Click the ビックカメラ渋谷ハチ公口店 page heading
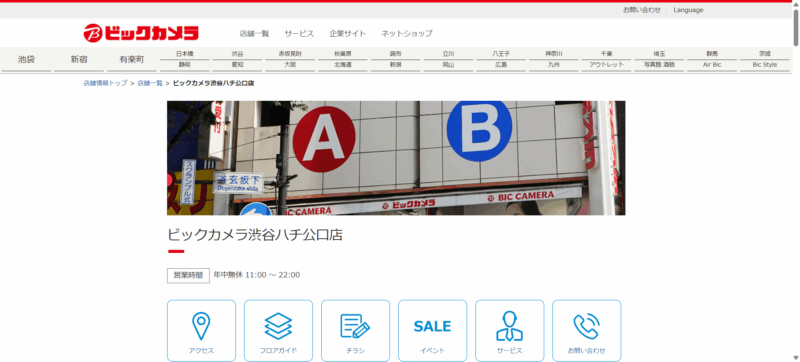The image size is (800, 362). click(x=255, y=235)
